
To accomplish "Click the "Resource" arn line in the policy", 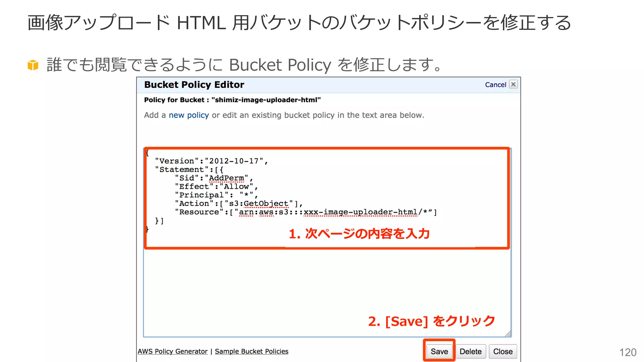I will (x=306, y=212).
